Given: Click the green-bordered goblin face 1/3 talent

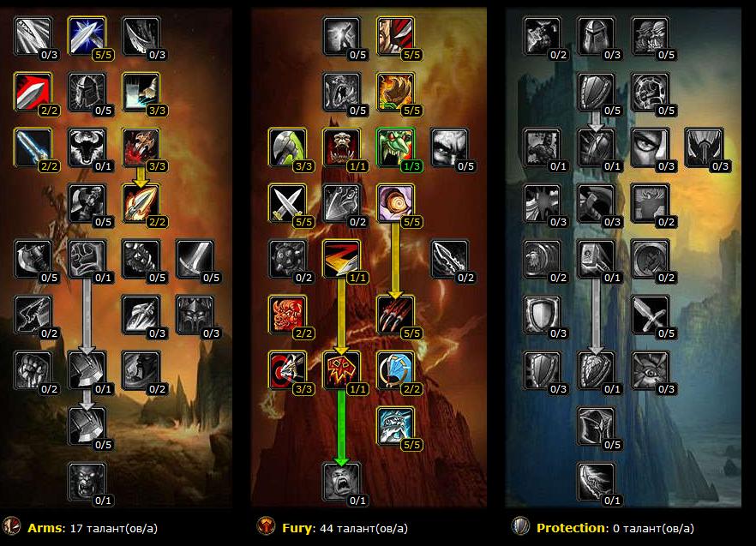Looking at the screenshot, I should pyautogui.click(x=395, y=147).
